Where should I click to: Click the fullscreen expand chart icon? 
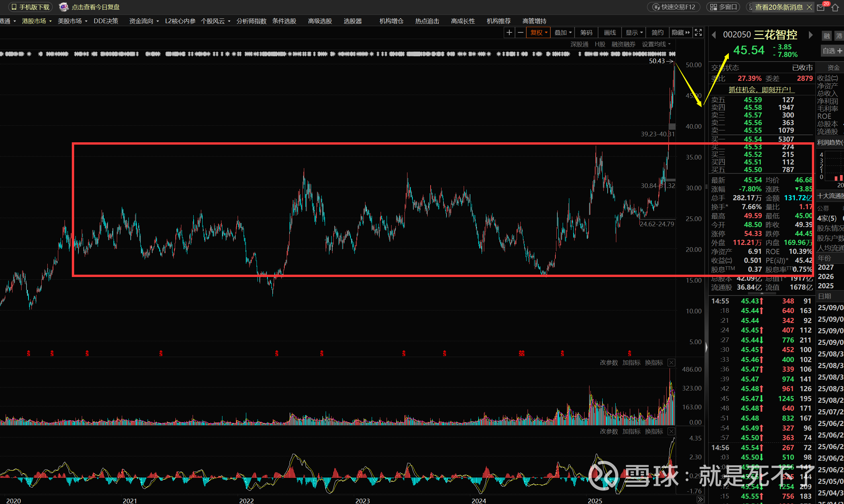pyautogui.click(x=698, y=33)
